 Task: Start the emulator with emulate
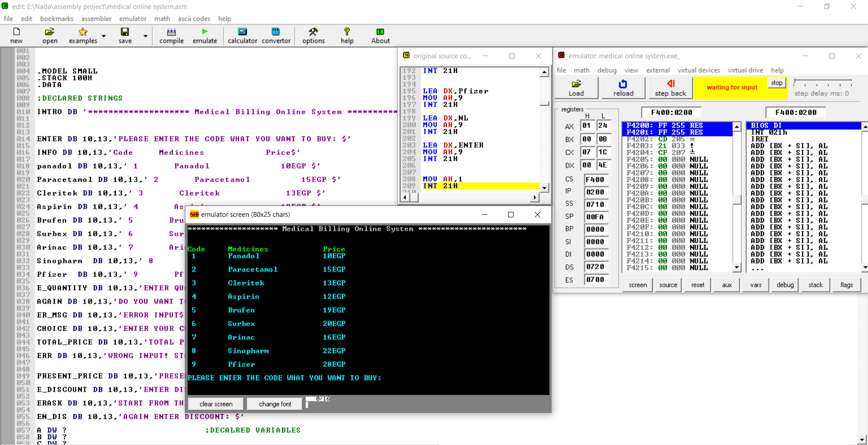pyautogui.click(x=205, y=35)
